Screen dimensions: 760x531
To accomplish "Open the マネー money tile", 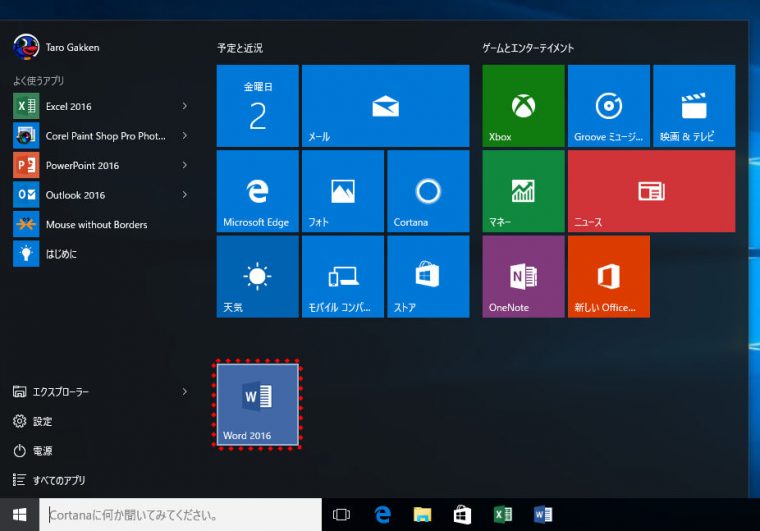I will point(523,191).
